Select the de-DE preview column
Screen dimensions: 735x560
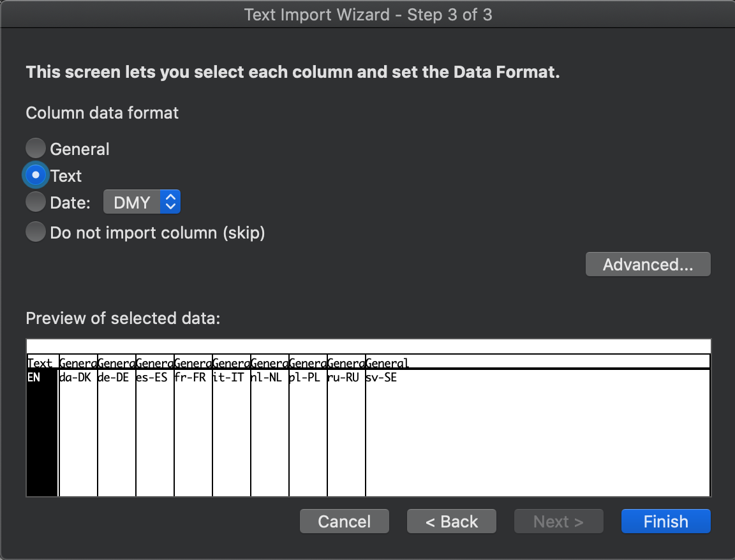(x=117, y=432)
